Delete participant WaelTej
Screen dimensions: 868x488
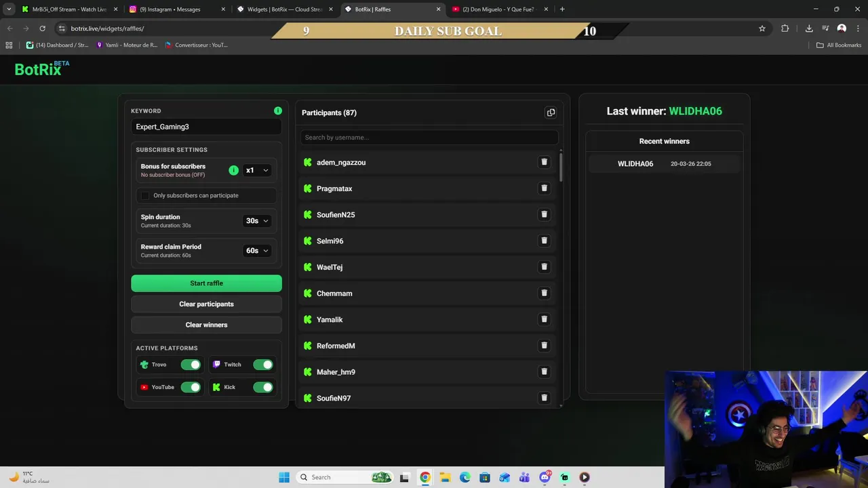click(x=544, y=267)
